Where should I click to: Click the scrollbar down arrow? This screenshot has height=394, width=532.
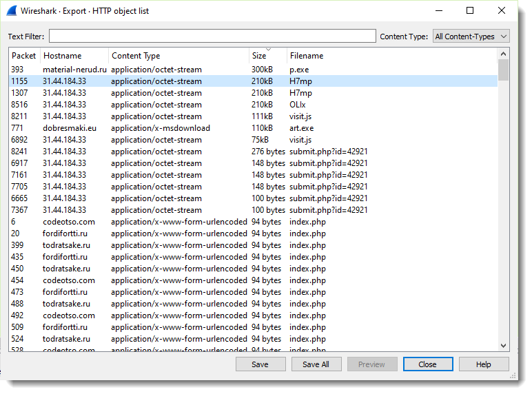[504, 346]
